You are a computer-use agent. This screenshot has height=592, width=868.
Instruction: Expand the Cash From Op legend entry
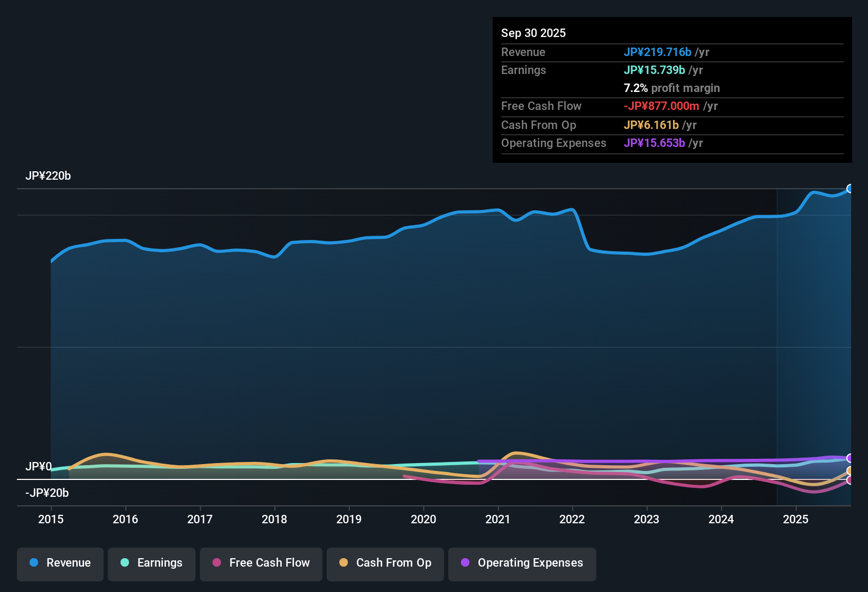(385, 563)
